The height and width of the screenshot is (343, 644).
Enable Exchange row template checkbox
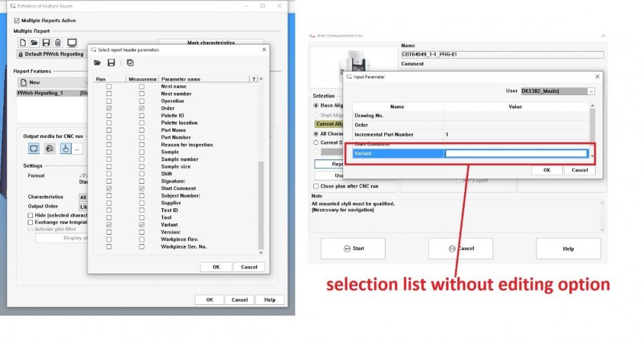pos(30,222)
